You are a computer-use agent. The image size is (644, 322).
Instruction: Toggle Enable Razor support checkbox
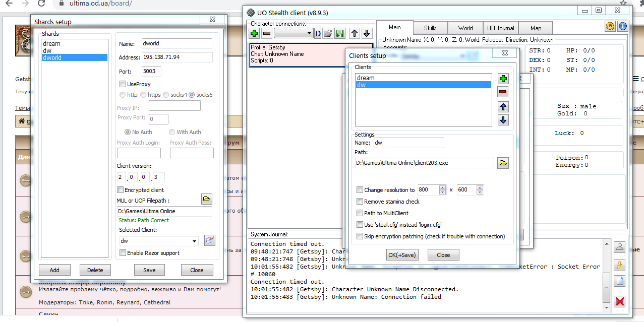coord(123,253)
